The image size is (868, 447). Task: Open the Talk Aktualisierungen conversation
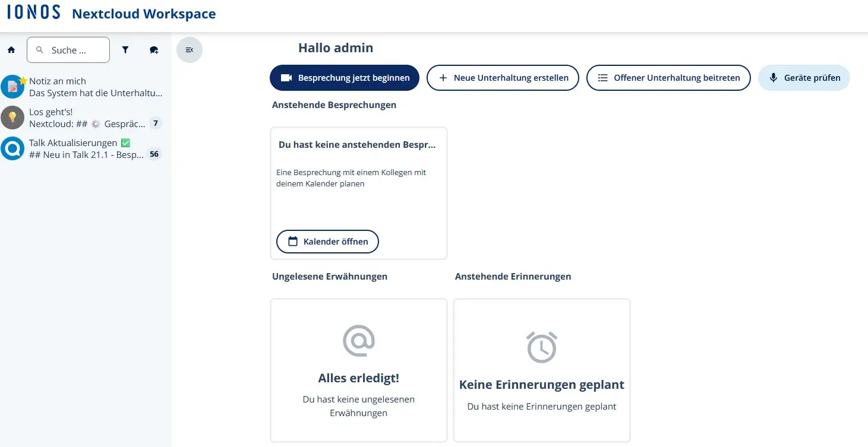83,148
